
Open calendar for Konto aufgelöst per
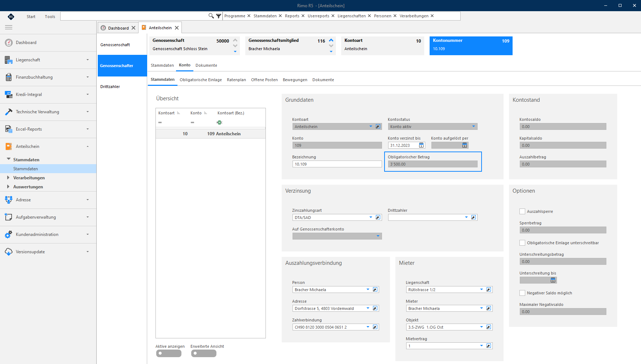465,145
